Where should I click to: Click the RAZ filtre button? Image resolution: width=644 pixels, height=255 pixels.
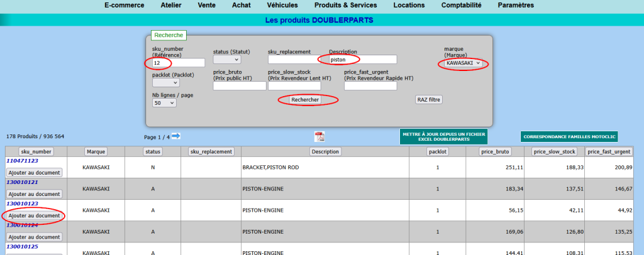(x=429, y=100)
